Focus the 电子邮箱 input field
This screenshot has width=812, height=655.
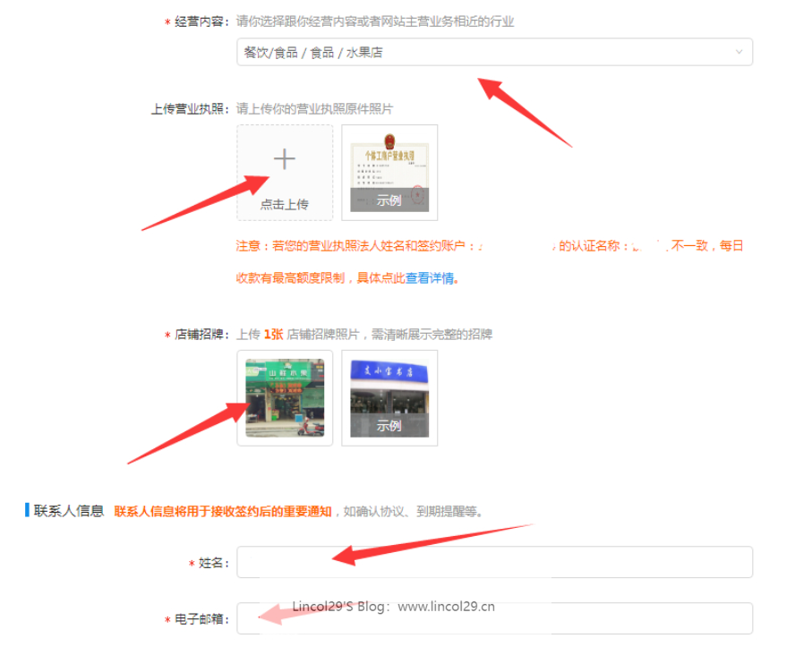click(x=494, y=619)
